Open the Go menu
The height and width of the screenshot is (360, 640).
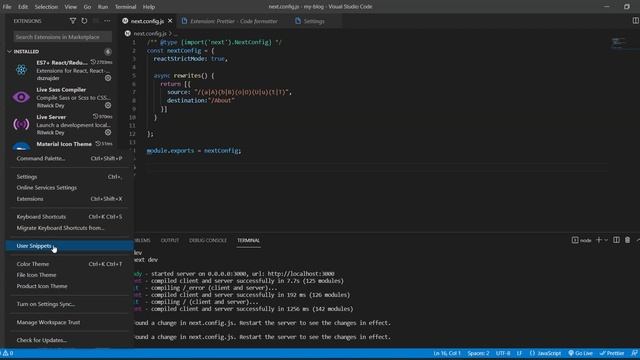[87, 7]
